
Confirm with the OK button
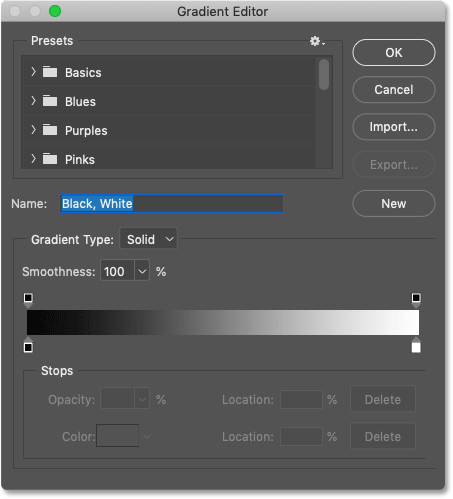394,53
